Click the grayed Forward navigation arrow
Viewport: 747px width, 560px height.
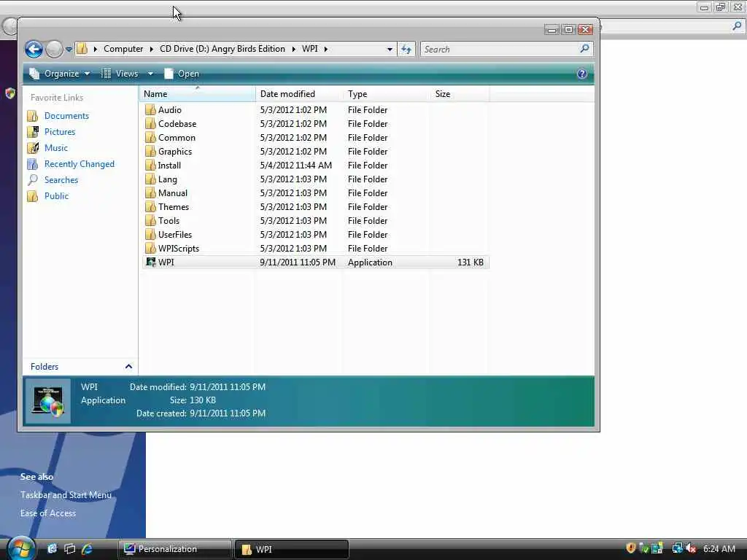click(54, 49)
